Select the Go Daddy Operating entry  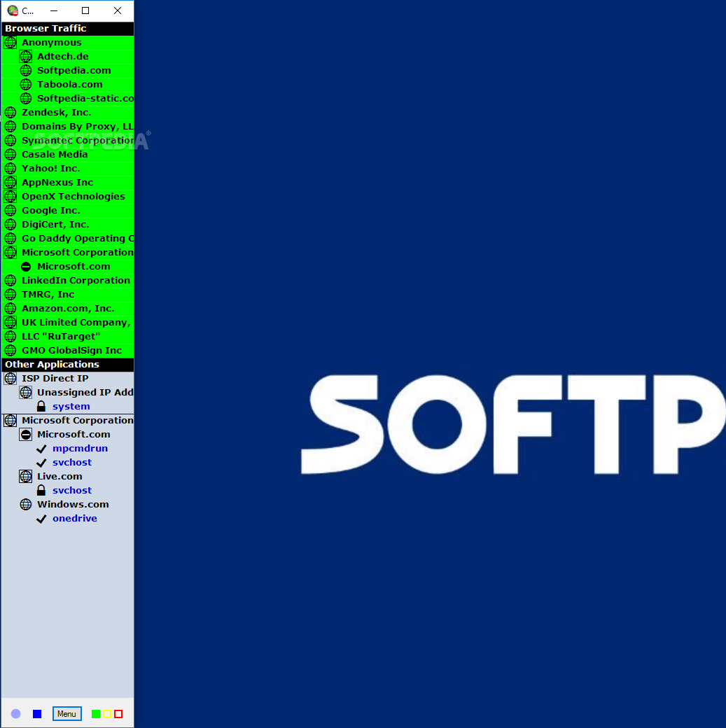pyautogui.click(x=68, y=239)
